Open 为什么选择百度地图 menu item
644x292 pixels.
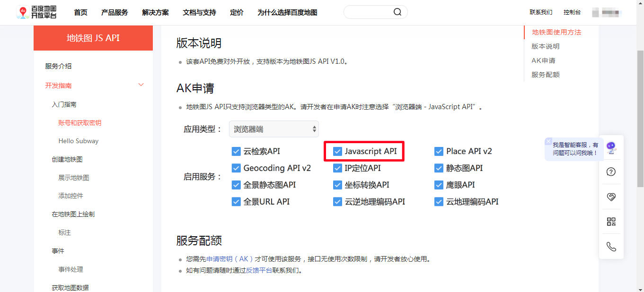coord(287,12)
